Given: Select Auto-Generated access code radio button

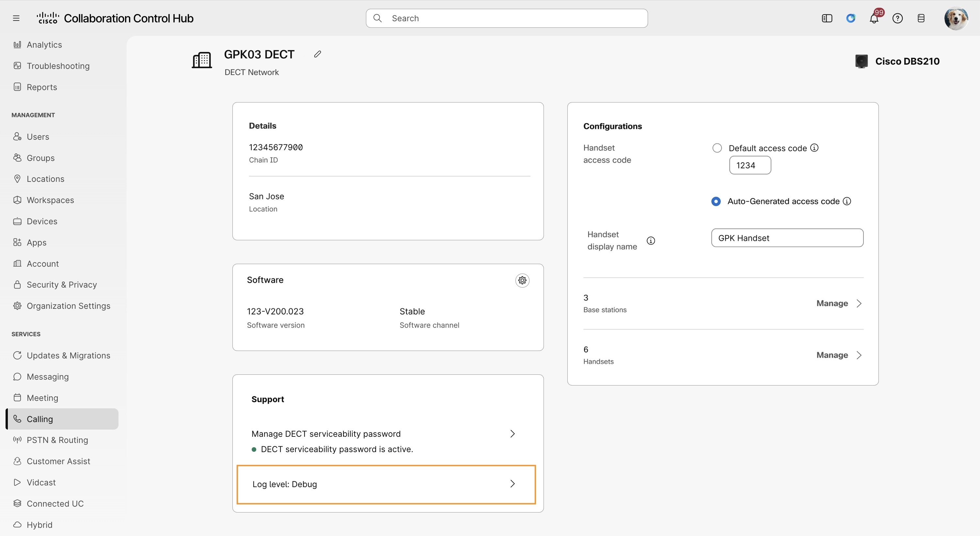Looking at the screenshot, I should pyautogui.click(x=716, y=201).
